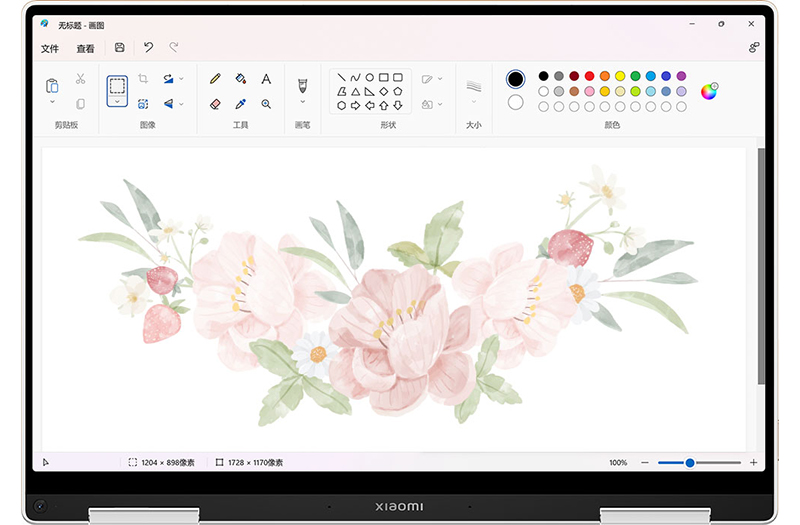The width and height of the screenshot is (800, 525).
Task: Activate the Text tool
Action: point(266,79)
